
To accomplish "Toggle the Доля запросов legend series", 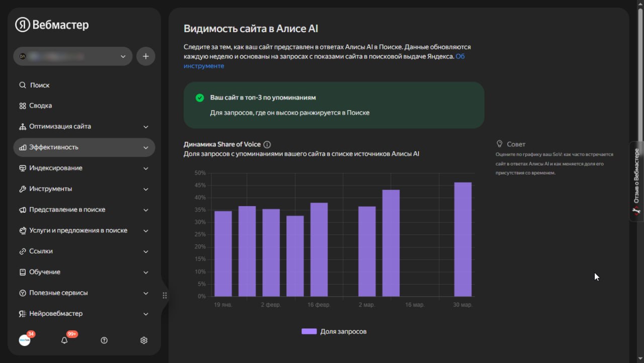I will coord(334,331).
